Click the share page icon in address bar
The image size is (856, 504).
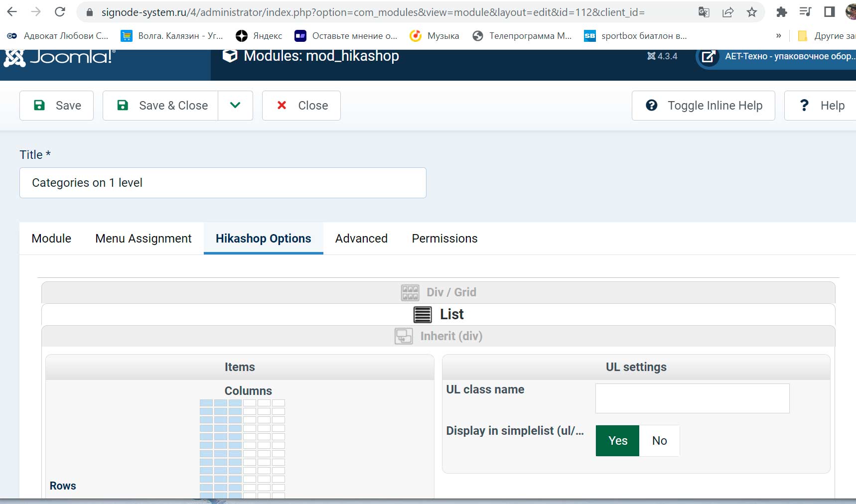click(x=728, y=12)
